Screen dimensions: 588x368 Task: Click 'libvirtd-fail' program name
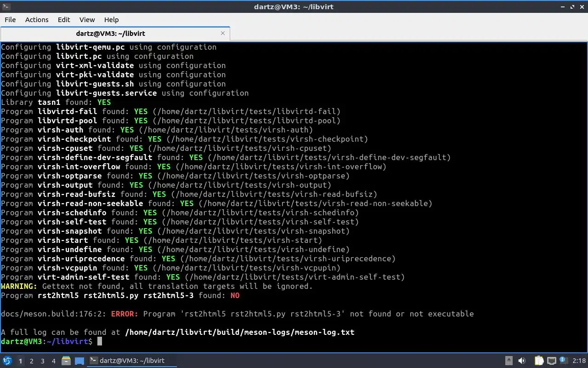coord(67,111)
